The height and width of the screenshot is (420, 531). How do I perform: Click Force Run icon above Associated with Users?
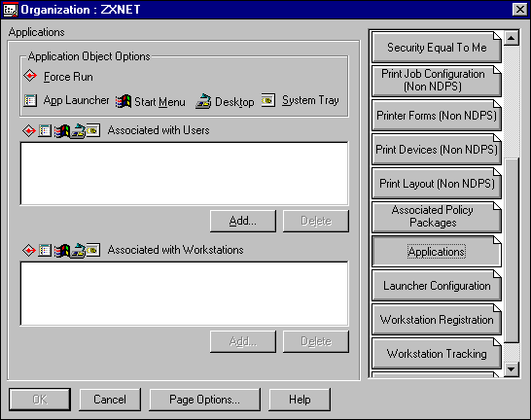29,130
